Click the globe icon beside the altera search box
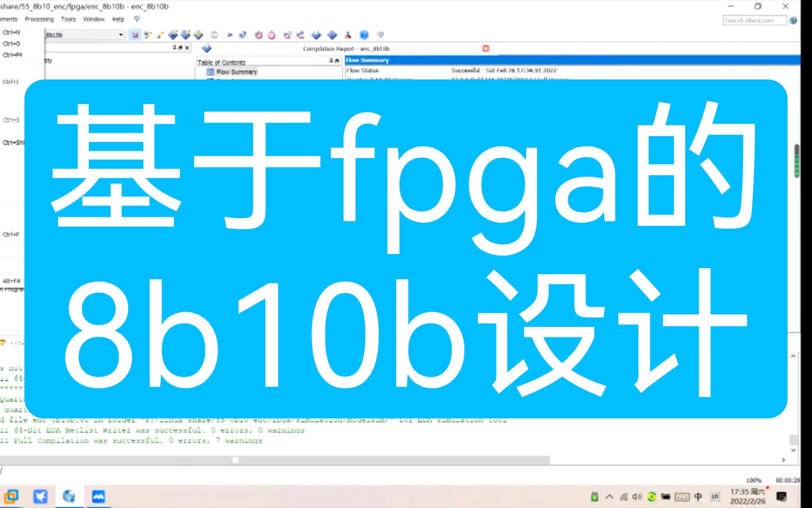The width and height of the screenshot is (812, 508). tap(793, 20)
